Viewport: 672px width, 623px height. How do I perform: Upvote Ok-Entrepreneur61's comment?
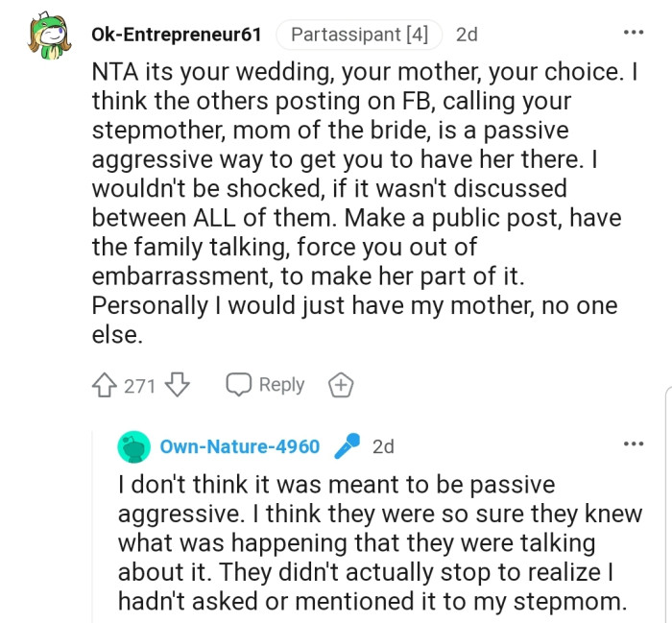coord(104,386)
